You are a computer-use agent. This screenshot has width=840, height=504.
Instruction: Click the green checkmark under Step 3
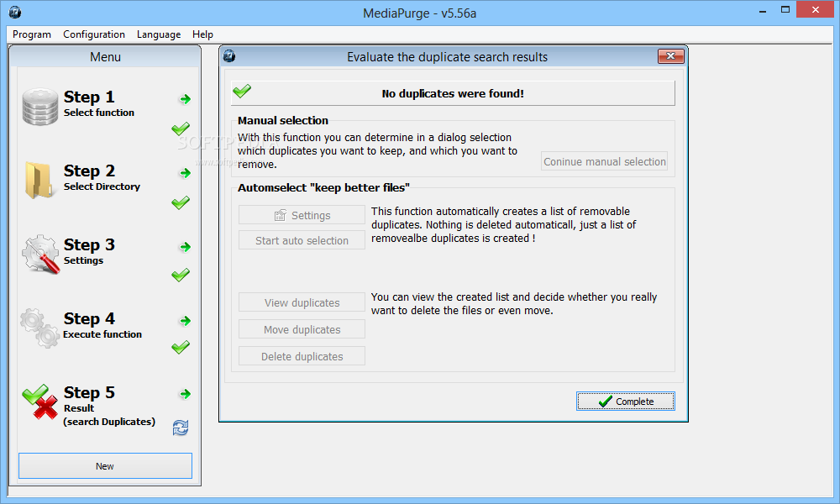point(181,275)
